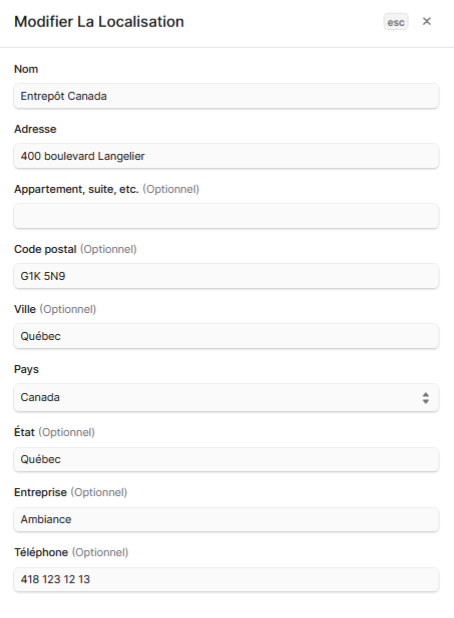Click the Pays label text
454x618 pixels.
tap(26, 370)
